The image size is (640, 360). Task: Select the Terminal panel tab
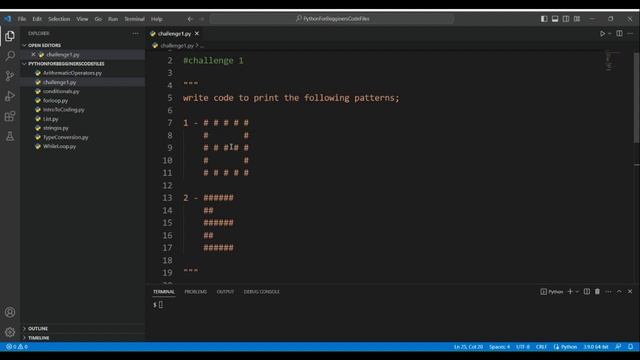point(164,291)
